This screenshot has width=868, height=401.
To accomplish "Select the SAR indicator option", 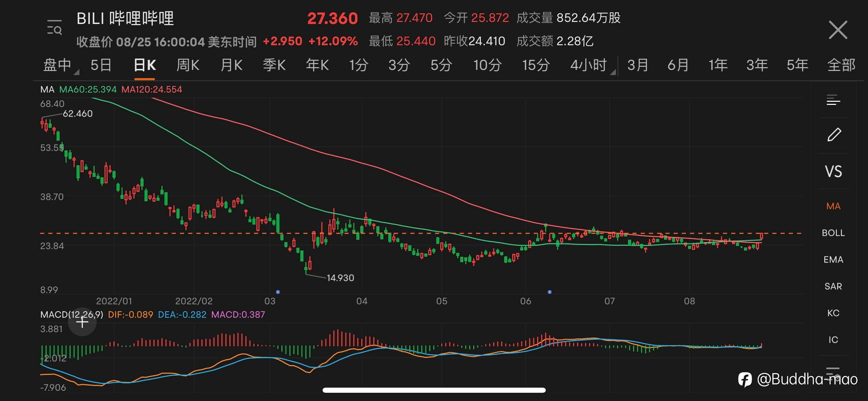I will [833, 287].
